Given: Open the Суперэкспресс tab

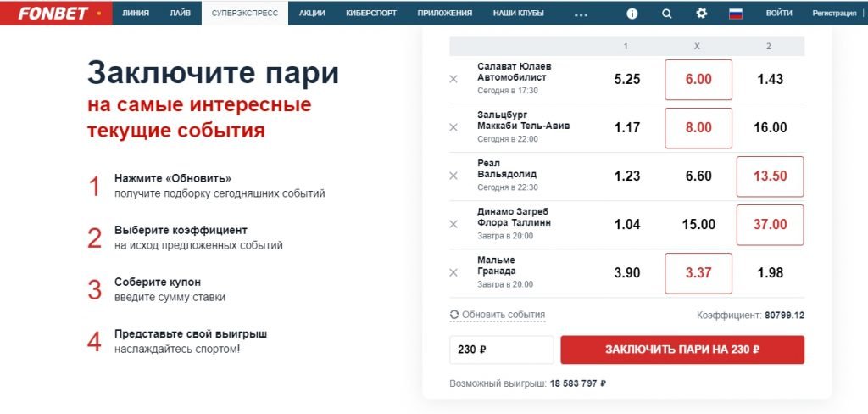Looking at the screenshot, I should click(x=245, y=14).
